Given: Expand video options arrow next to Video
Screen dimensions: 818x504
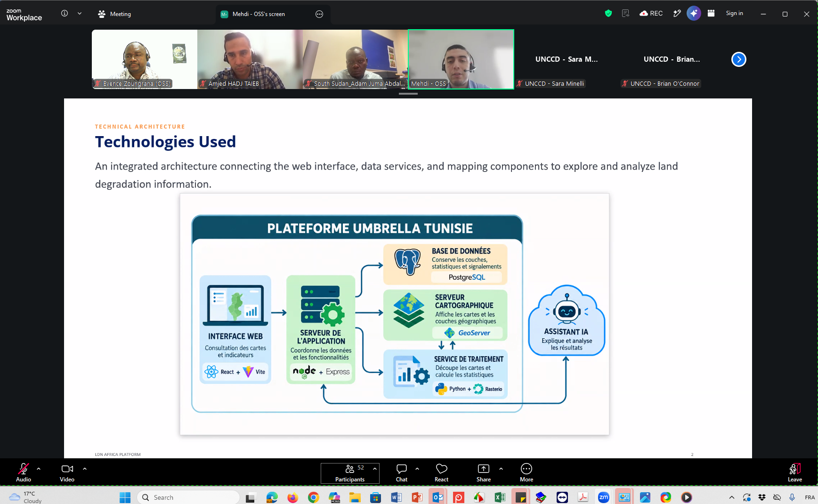Looking at the screenshot, I should click(85, 469).
